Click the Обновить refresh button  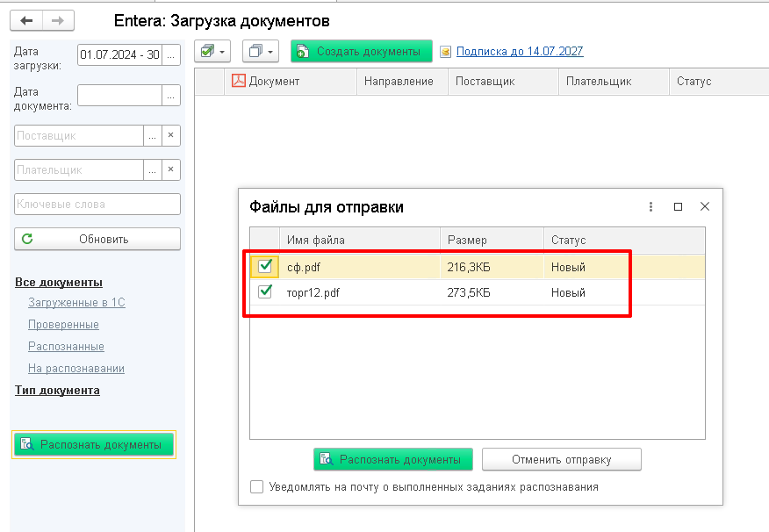[x=97, y=240]
